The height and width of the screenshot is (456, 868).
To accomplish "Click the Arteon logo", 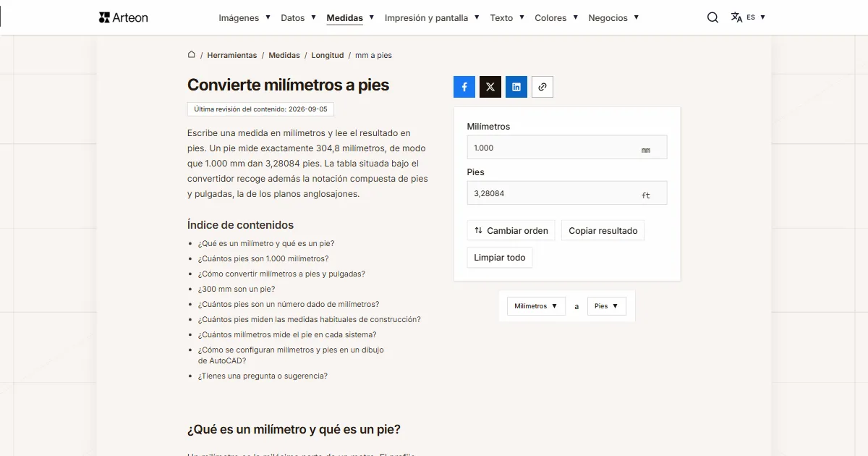I will (x=123, y=17).
